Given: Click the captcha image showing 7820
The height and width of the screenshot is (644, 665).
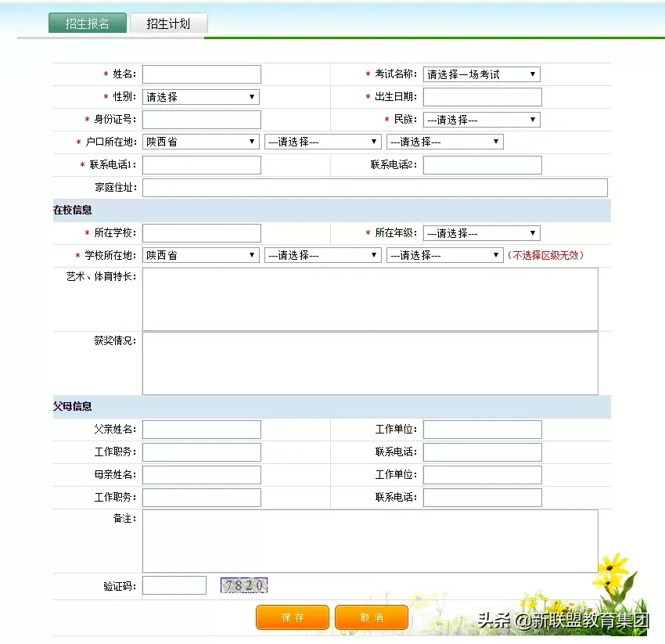Looking at the screenshot, I should (x=243, y=585).
